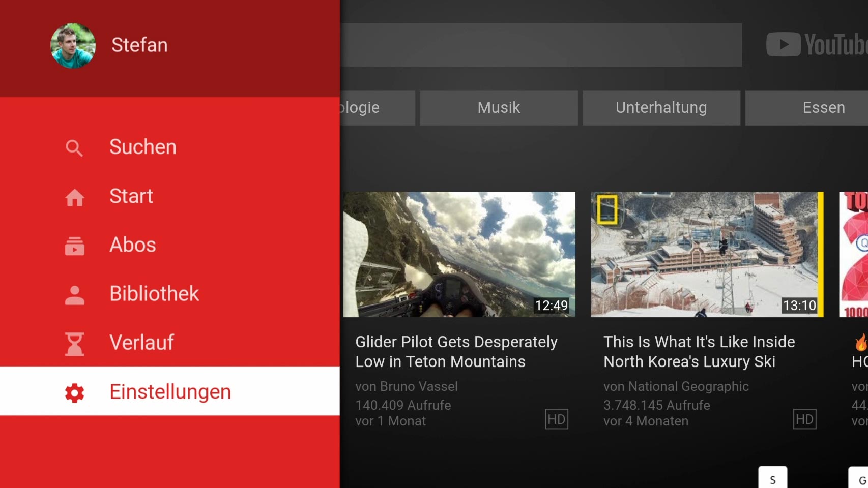Click the Glider Pilot video title
868x488 pixels.
click(x=456, y=351)
